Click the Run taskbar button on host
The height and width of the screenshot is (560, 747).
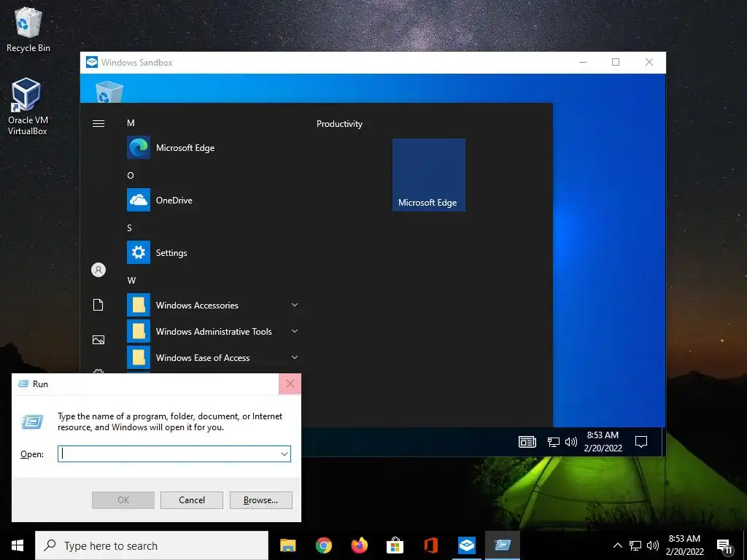click(x=502, y=545)
